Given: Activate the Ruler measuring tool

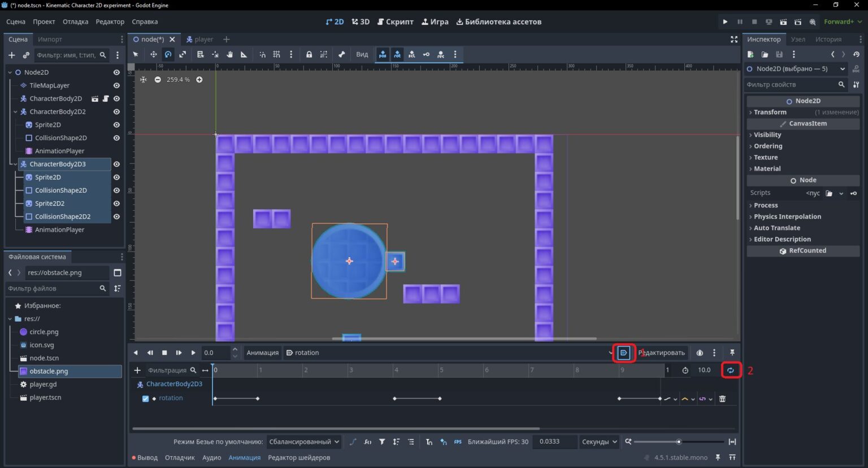Looking at the screenshot, I should tap(244, 54).
